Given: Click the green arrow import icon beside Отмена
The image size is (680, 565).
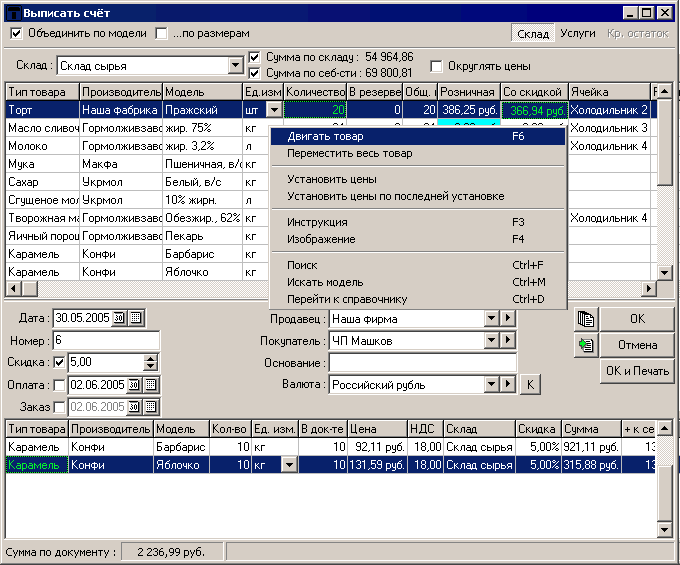Looking at the screenshot, I should coord(585,345).
